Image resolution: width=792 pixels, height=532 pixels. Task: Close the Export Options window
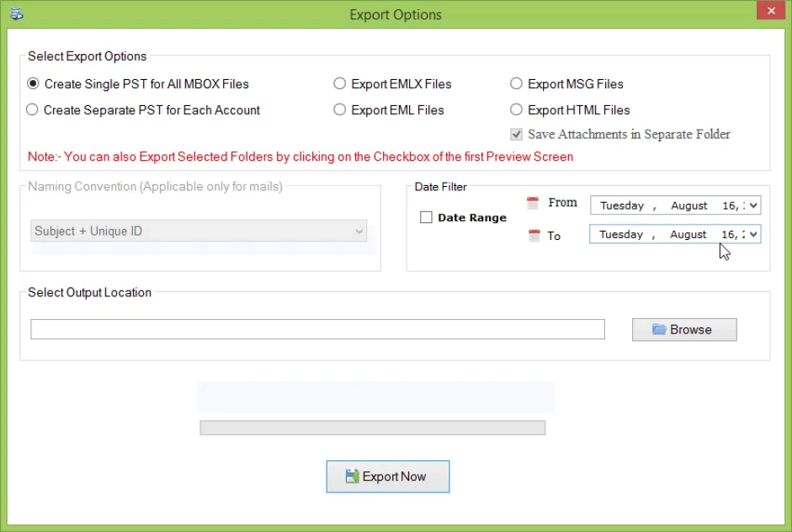770,11
